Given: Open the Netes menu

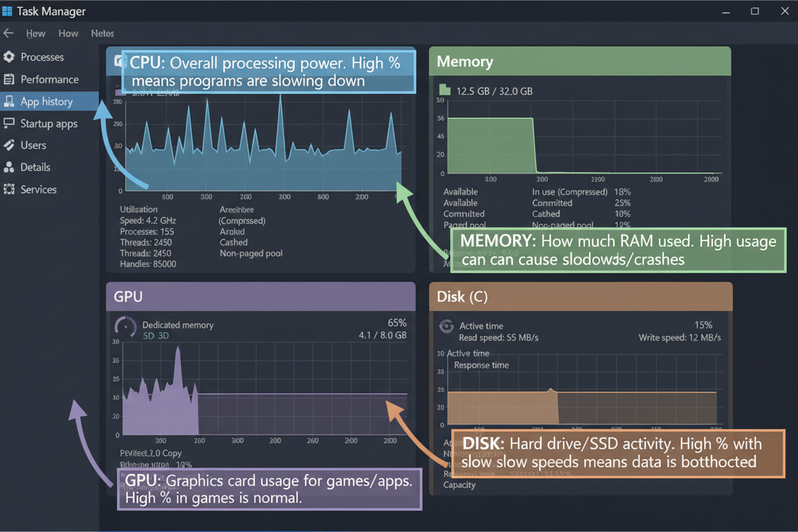Looking at the screenshot, I should (x=102, y=33).
